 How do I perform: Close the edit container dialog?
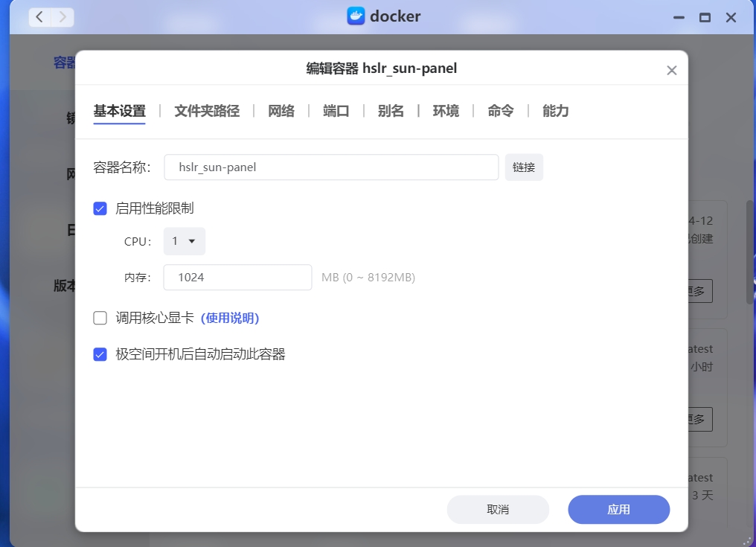click(671, 71)
